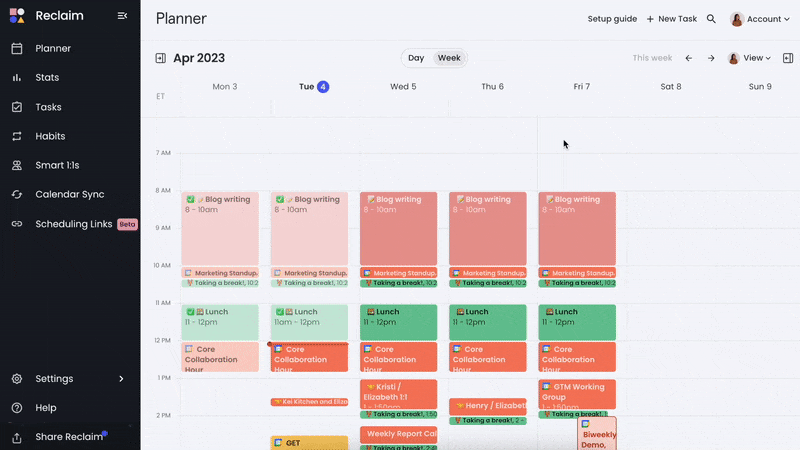Open Kristi / Elizabeth 1:1 event
The width and height of the screenshot is (800, 450).
click(398, 394)
